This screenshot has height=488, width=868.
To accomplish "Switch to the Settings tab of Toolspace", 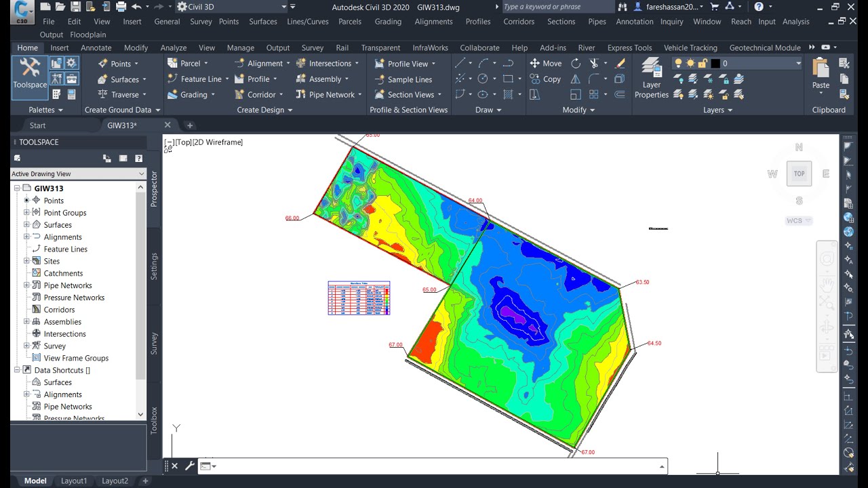I will coord(154,266).
